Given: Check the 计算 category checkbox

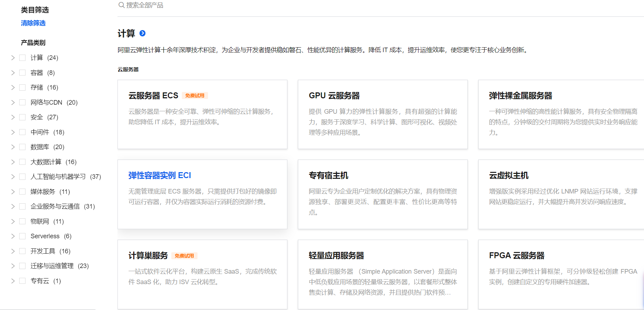Looking at the screenshot, I should (x=22, y=58).
